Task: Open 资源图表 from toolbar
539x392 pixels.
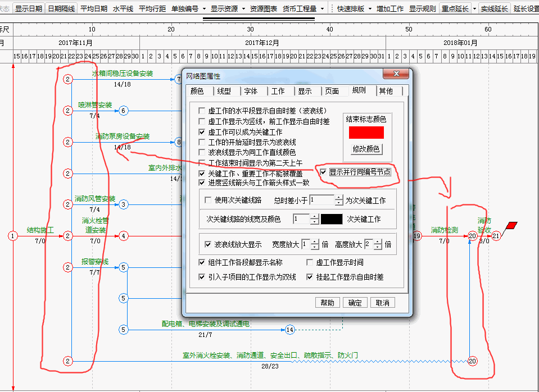Action: click(x=263, y=8)
